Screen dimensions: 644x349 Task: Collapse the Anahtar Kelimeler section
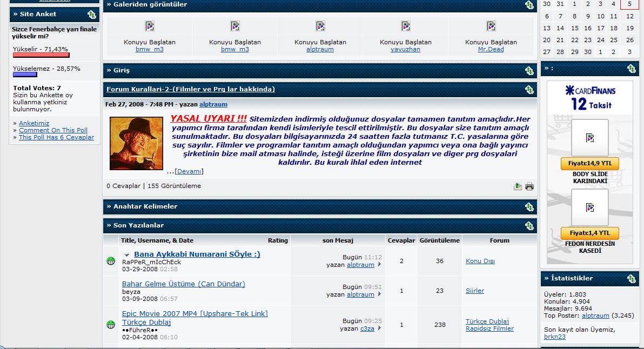pyautogui.click(x=529, y=207)
